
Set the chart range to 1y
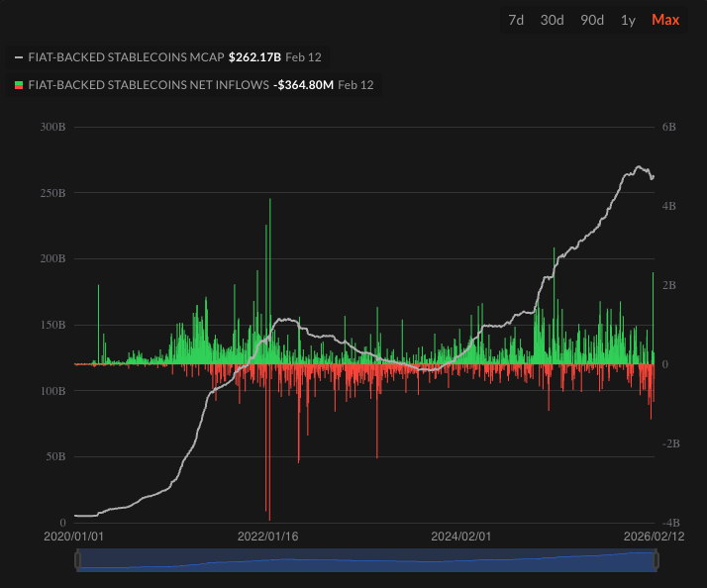628,20
